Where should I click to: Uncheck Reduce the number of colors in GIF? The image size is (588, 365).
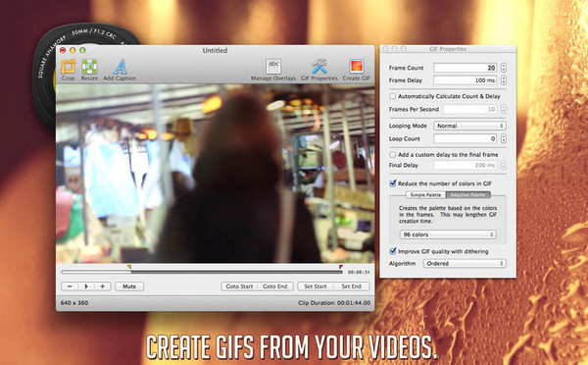393,183
